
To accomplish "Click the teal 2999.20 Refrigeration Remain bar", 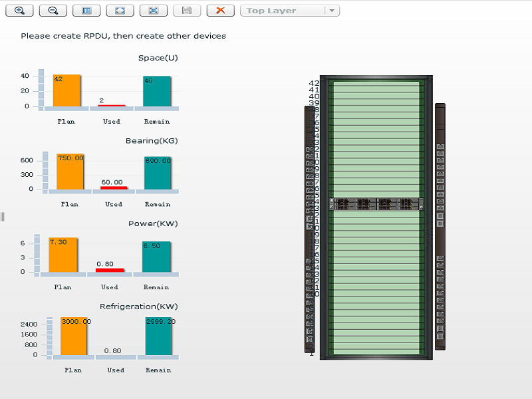I will 158,336.
